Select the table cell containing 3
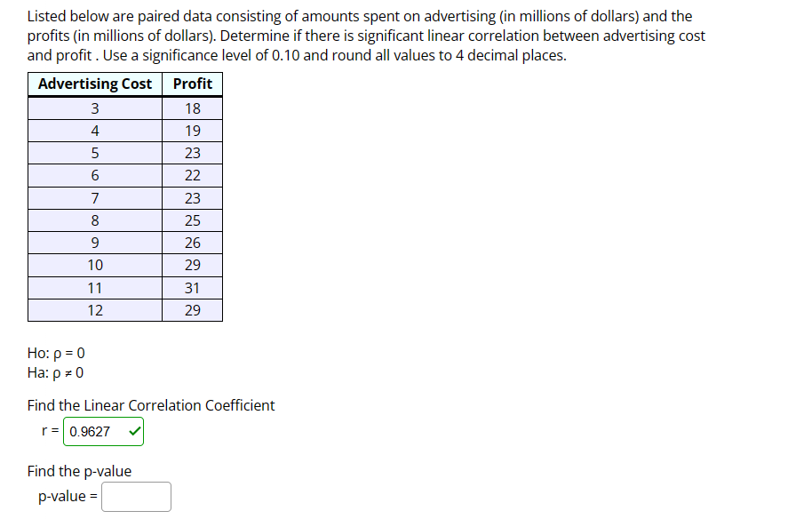This screenshot has width=812, height=519. 94,108
